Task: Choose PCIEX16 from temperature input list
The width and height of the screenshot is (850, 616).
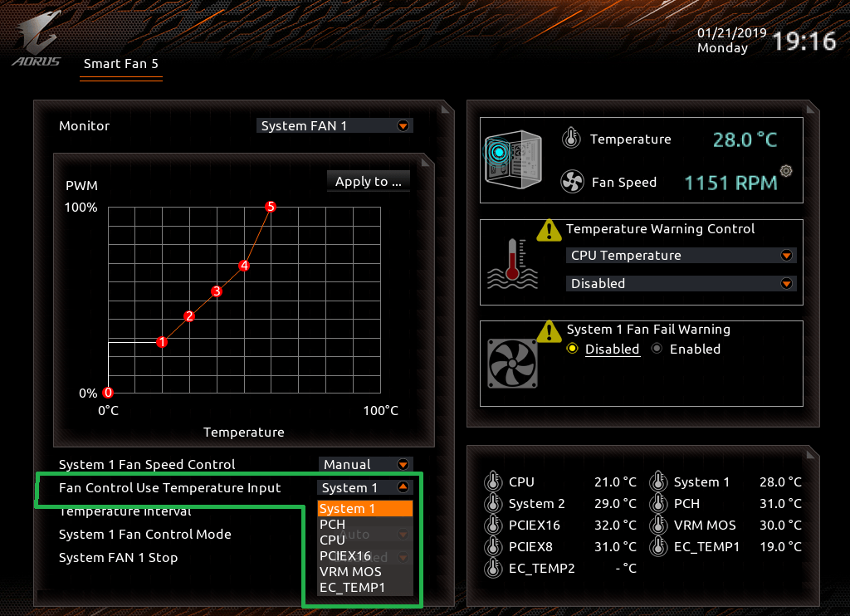Action: tap(365, 555)
